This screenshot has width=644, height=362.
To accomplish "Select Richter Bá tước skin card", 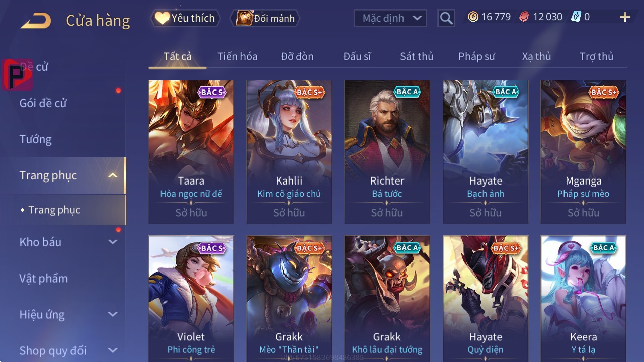I will [x=387, y=152].
